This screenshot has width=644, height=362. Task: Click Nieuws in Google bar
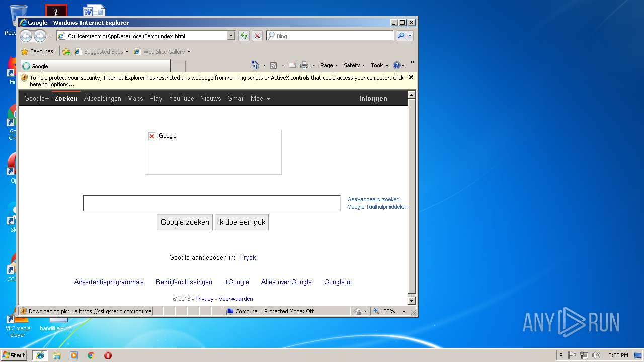click(211, 99)
